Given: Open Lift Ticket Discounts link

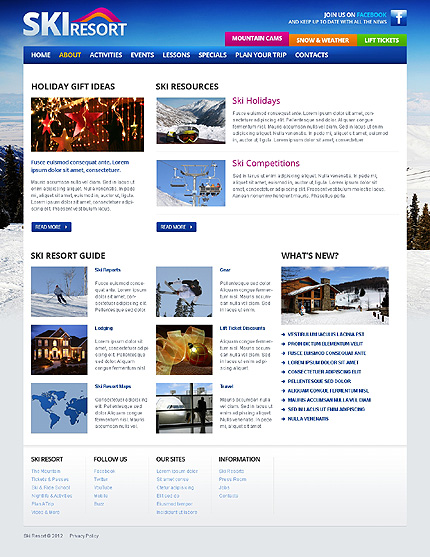Looking at the screenshot, I should pyautogui.click(x=242, y=328).
